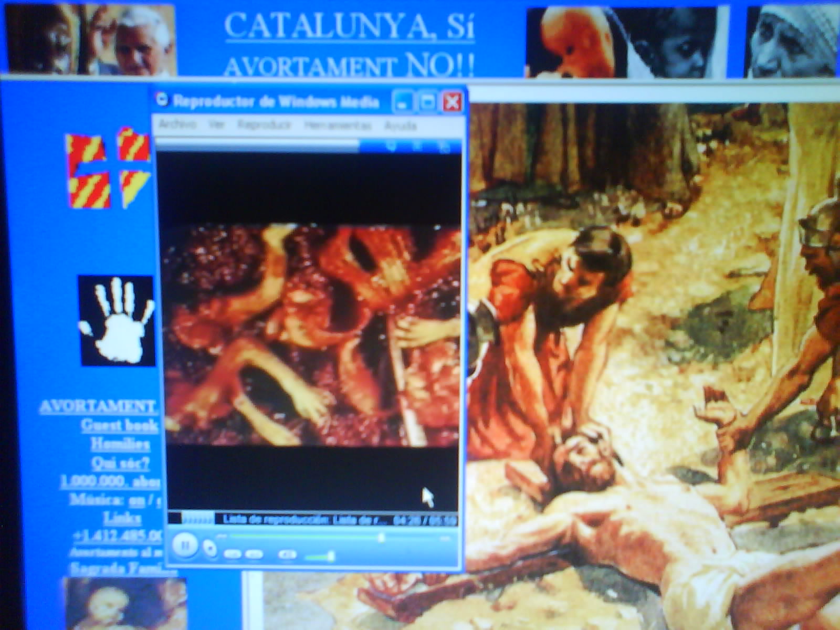This screenshot has width=840, height=630.
Task: Open the Ver menu
Action: (x=216, y=125)
